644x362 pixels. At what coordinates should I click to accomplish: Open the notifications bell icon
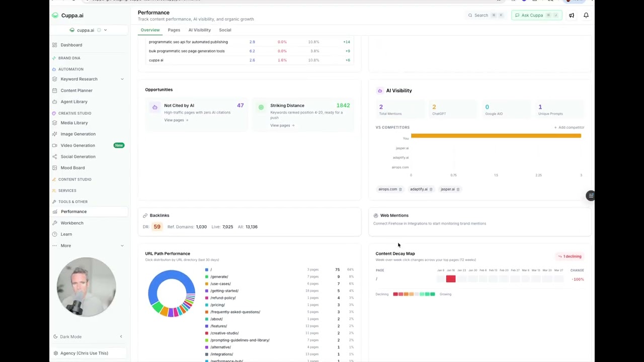pyautogui.click(x=586, y=16)
